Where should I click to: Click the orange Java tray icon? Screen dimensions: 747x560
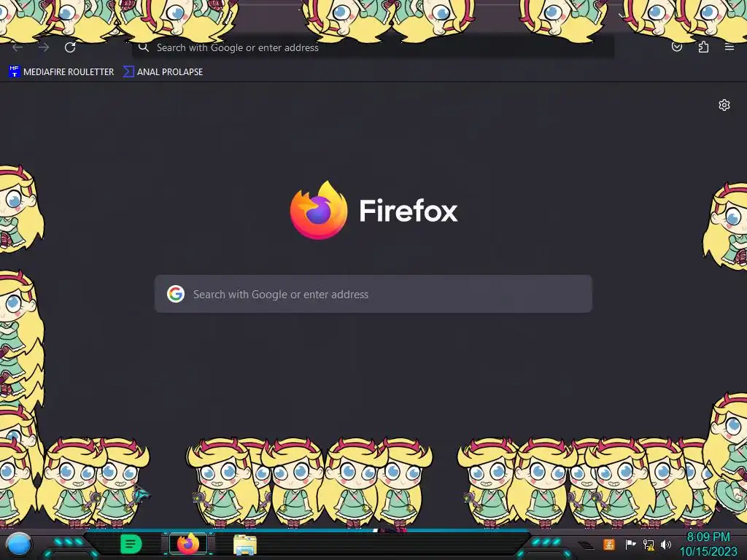[x=608, y=544]
